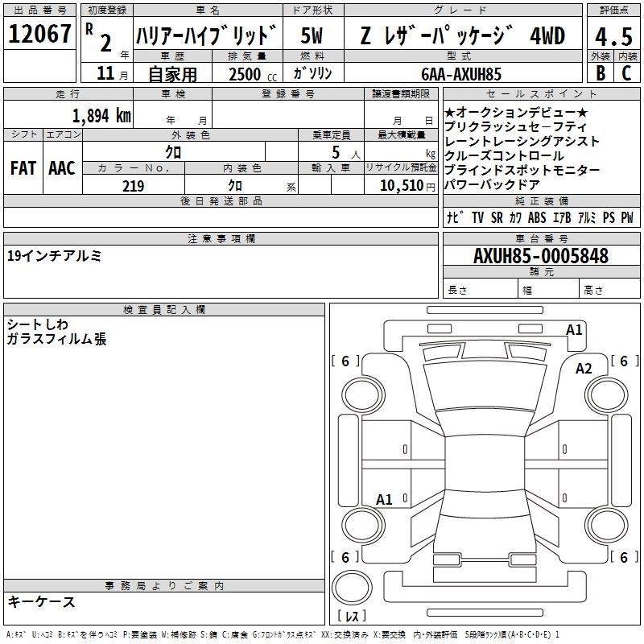Select the exterior grade B cell
644x644 pixels.
600,72
